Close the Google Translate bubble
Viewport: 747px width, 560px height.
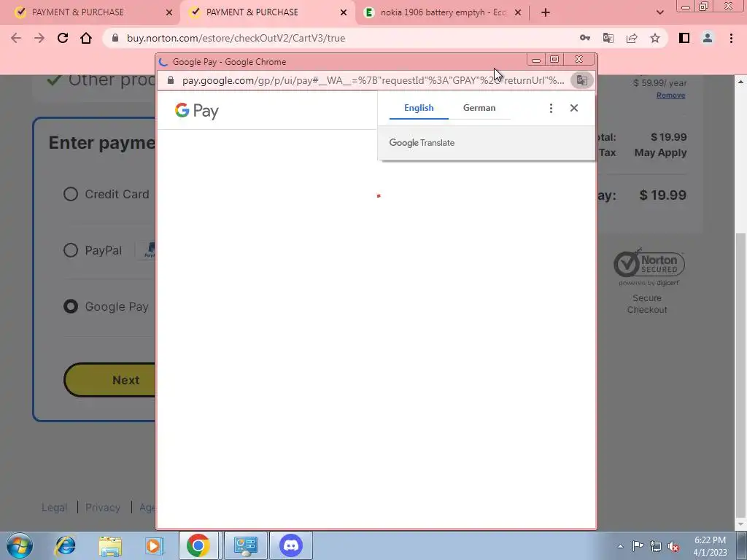point(574,108)
